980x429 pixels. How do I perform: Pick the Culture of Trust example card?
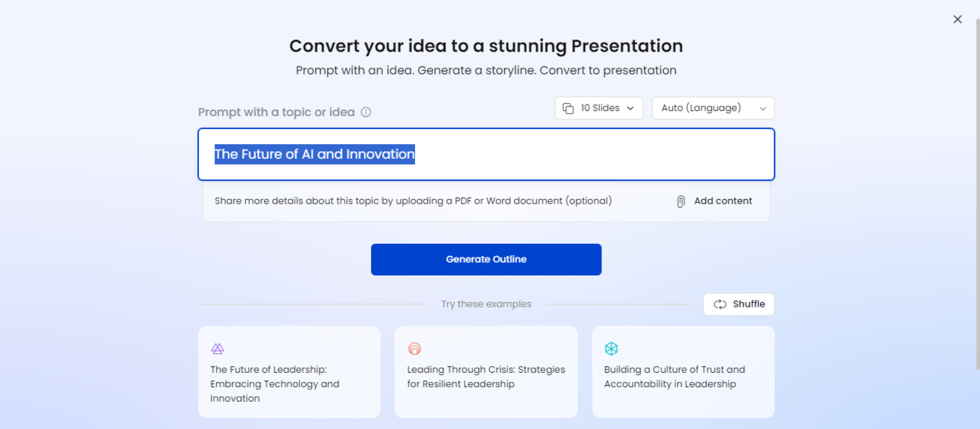683,372
